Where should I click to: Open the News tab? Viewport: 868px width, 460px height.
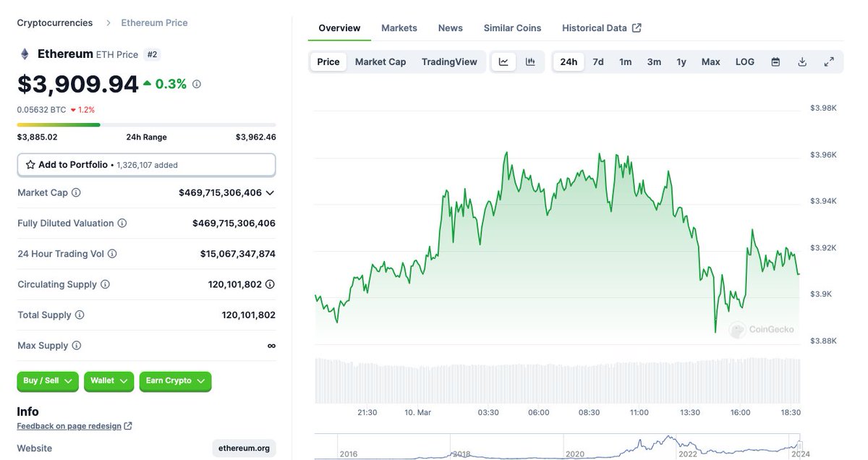[x=451, y=28]
